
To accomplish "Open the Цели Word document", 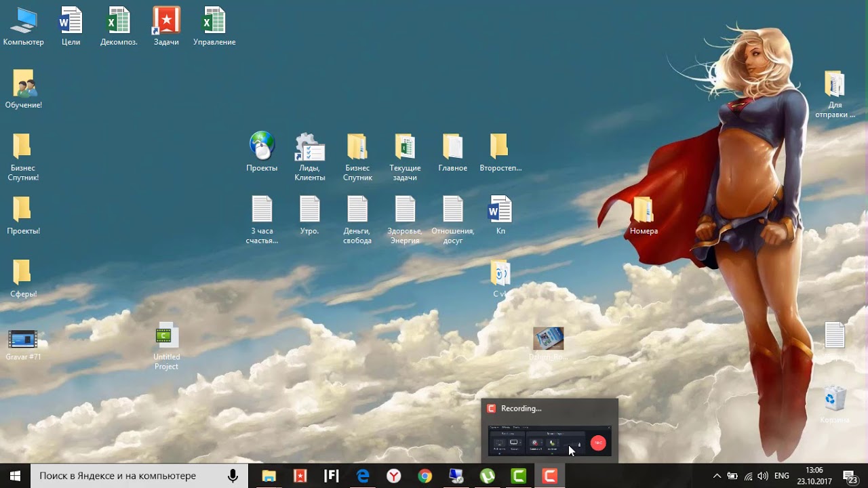I will click(x=71, y=26).
